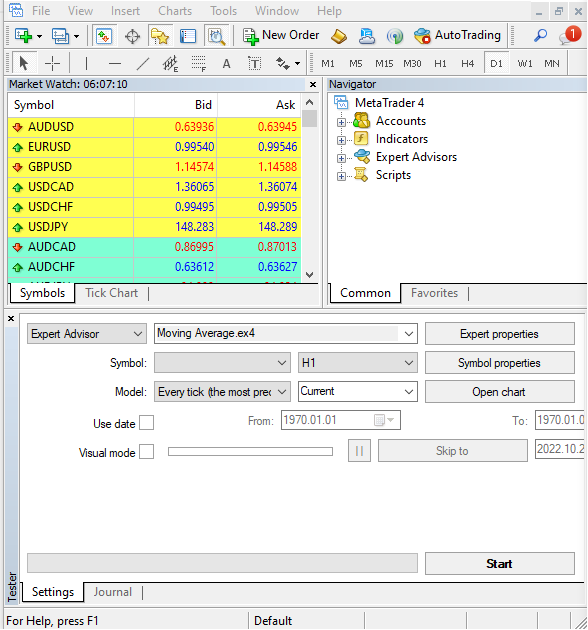Click the visual mode speed slider
The height and width of the screenshot is (630, 588).
(x=250, y=452)
